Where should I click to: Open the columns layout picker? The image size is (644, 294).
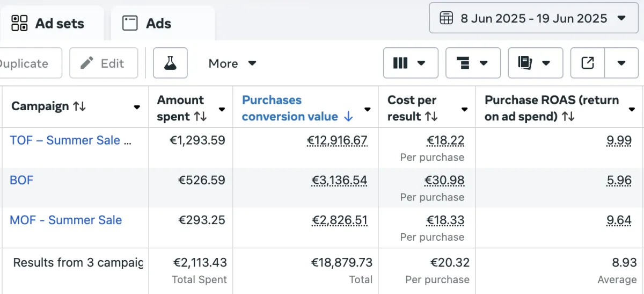coord(411,63)
